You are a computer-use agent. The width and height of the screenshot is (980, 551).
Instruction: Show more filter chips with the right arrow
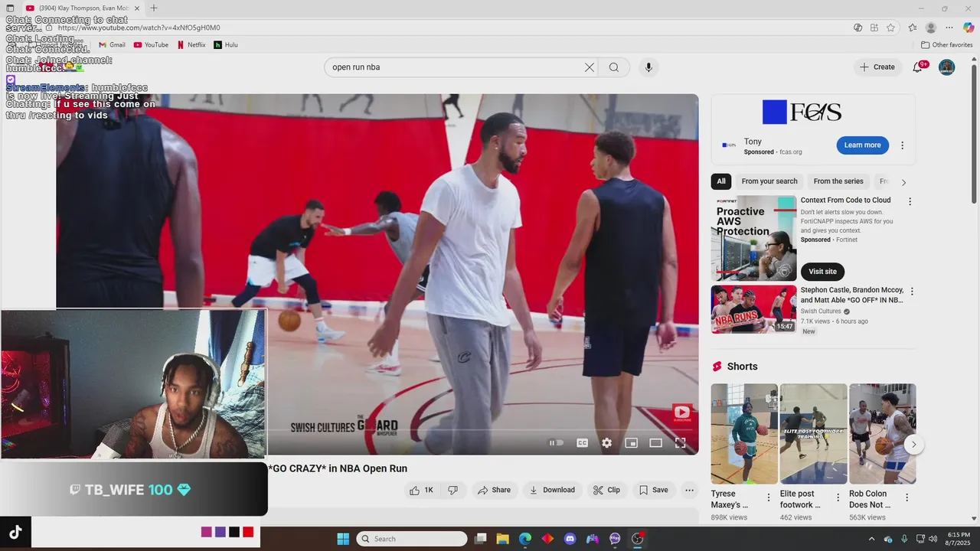[x=903, y=182]
